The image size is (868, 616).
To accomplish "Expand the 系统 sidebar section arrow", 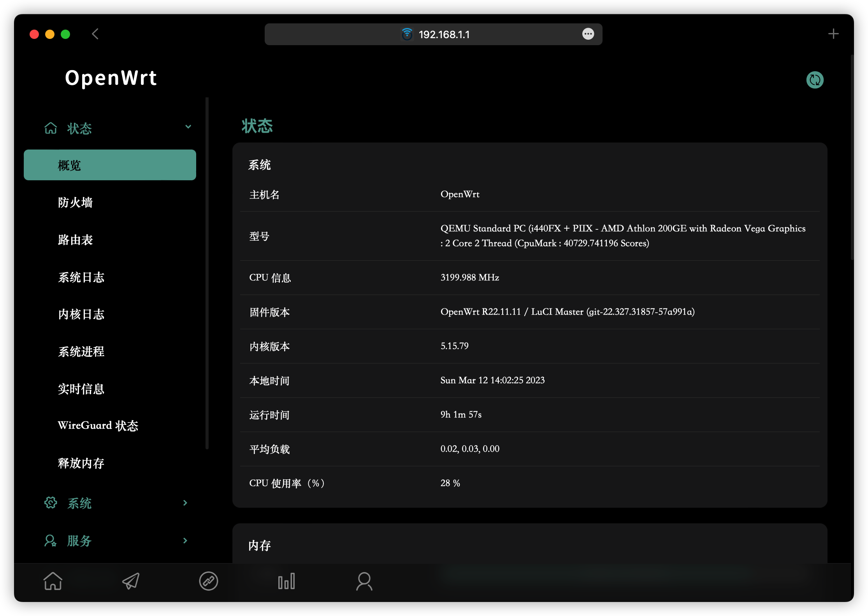I will click(x=185, y=503).
